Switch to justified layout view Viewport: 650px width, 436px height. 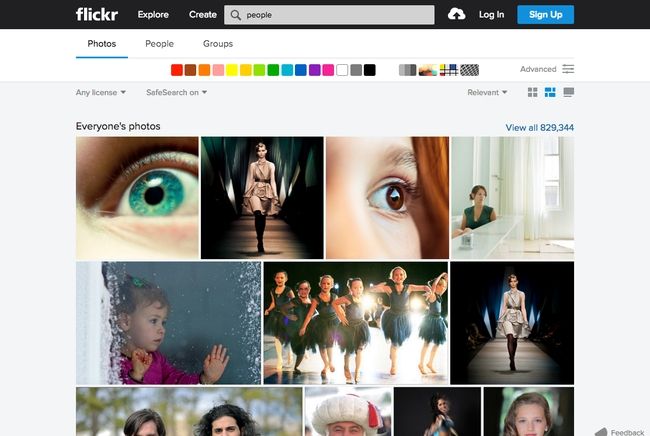[x=550, y=93]
